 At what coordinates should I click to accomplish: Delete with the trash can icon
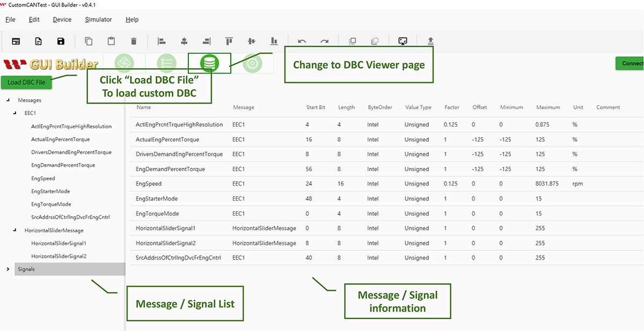click(x=134, y=41)
